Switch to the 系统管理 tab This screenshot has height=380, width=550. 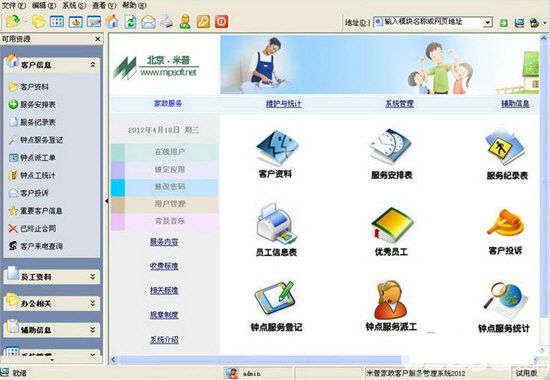400,104
